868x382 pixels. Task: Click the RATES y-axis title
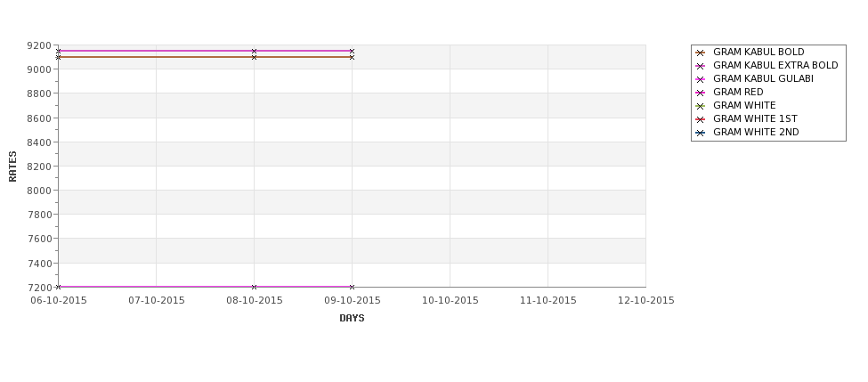[x=12, y=167]
